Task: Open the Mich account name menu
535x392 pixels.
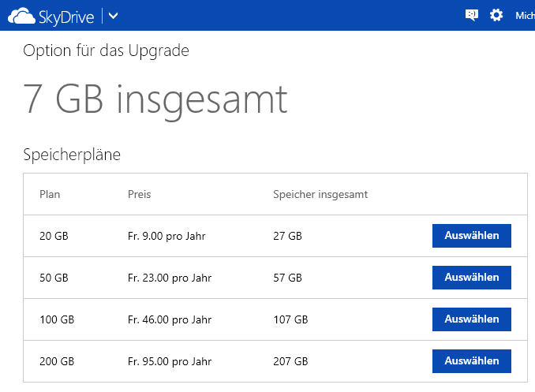Action: pyautogui.click(x=525, y=16)
